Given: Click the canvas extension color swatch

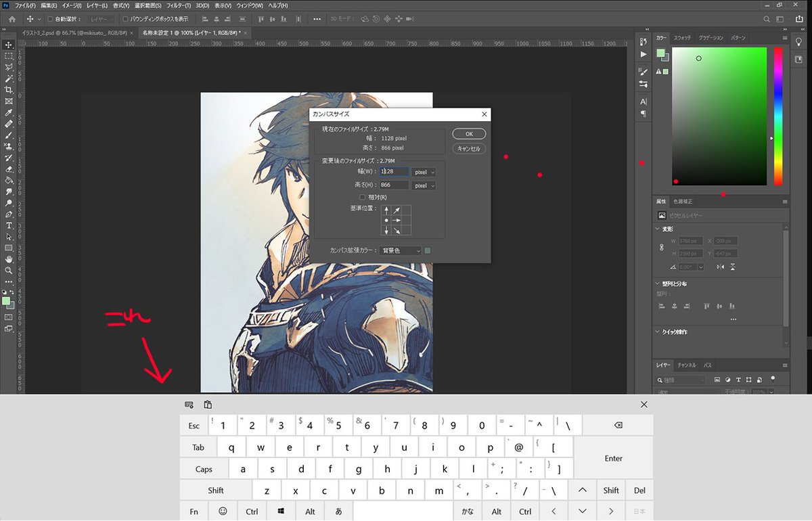Looking at the screenshot, I should 427,250.
